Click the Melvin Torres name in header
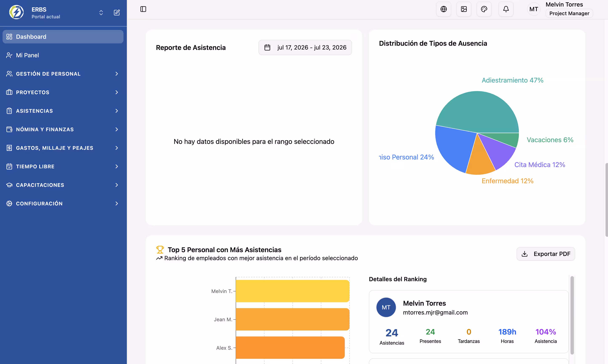 tap(564, 4)
